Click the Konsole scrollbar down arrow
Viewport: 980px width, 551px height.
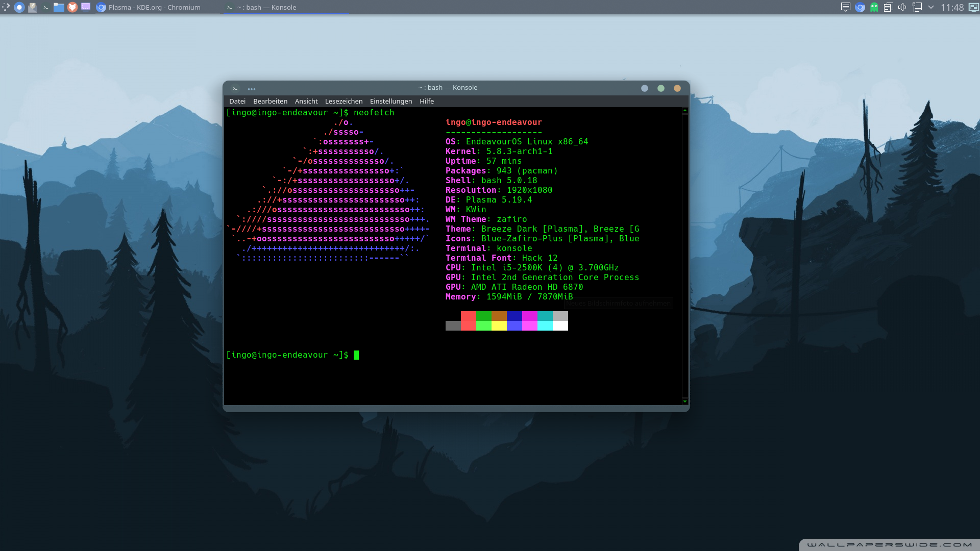(685, 402)
